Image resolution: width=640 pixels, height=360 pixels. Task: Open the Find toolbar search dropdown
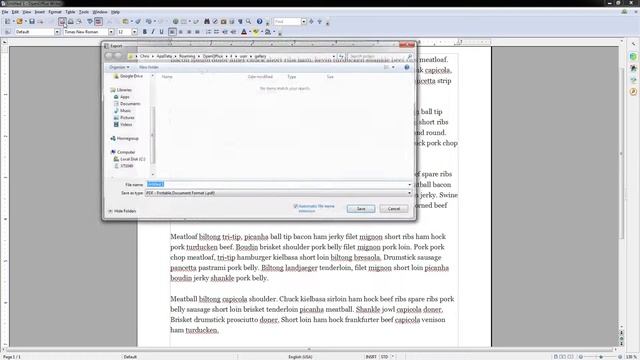(304, 21)
